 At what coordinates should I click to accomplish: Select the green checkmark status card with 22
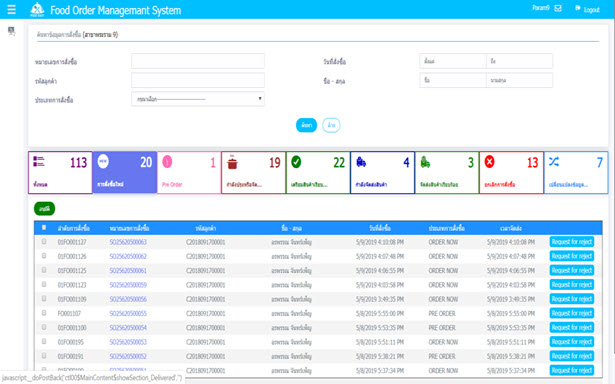(318, 173)
